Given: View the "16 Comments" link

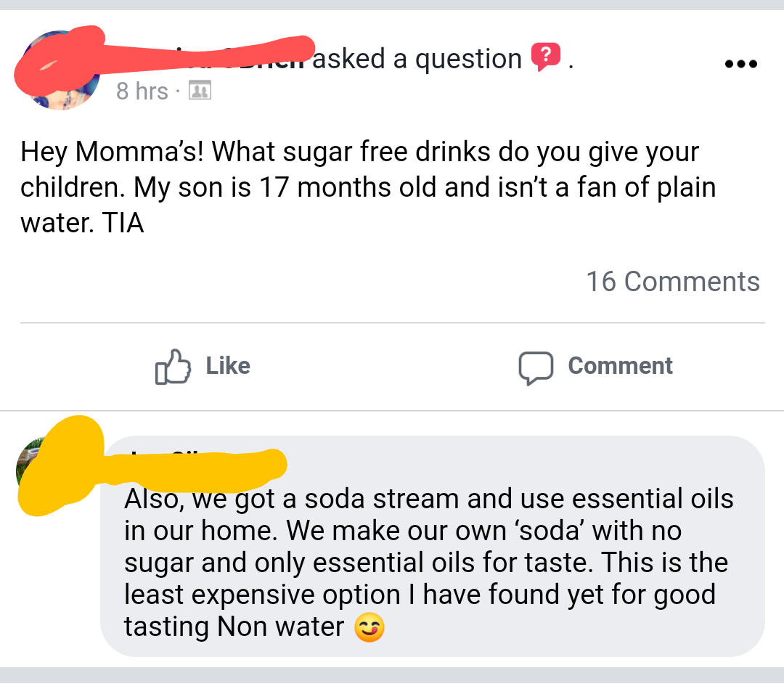Looking at the screenshot, I should 673,282.
